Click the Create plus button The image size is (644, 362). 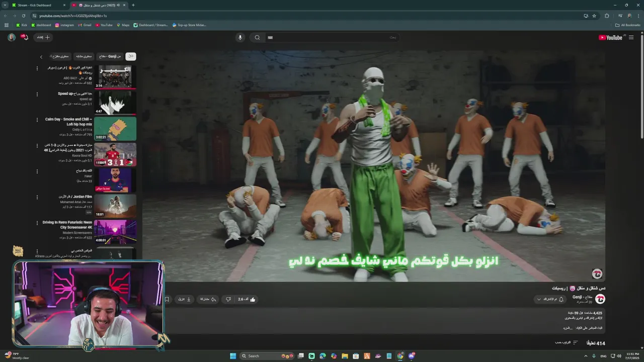click(x=43, y=37)
